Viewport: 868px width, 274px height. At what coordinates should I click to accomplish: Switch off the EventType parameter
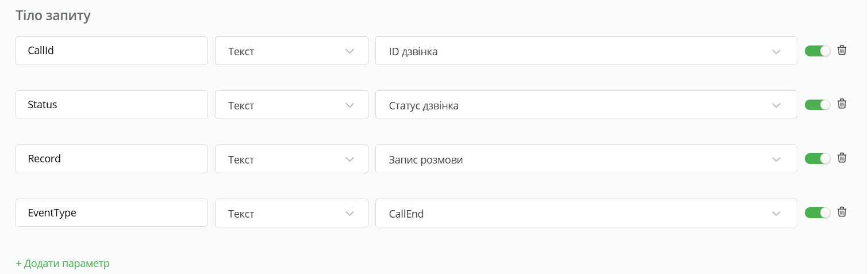817,213
